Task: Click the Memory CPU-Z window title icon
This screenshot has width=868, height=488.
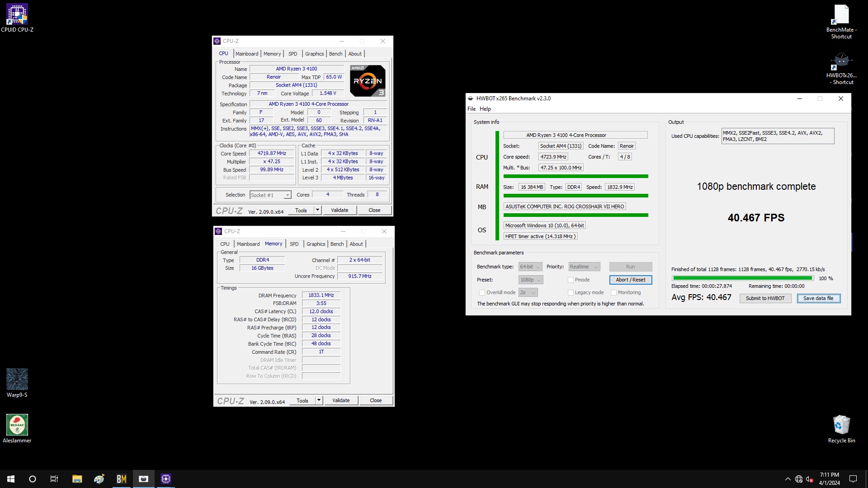Action: point(219,231)
